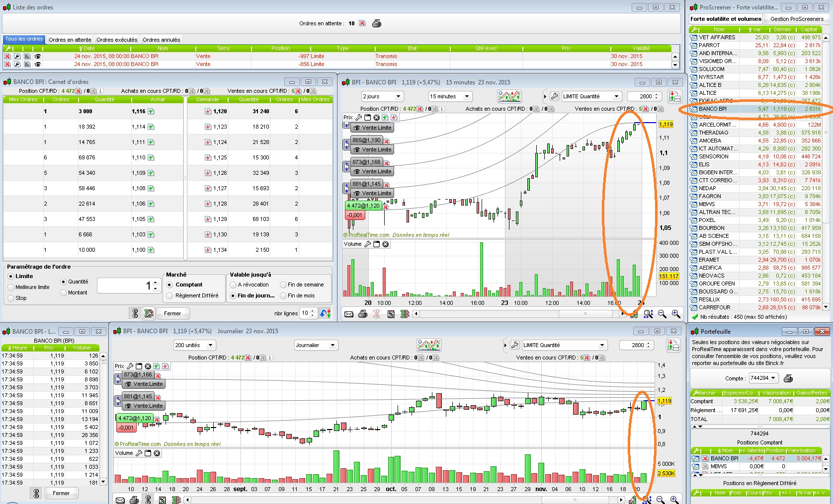Sort the ProScreener list by the Dernier column
The image size is (833, 504).
coord(782,29)
